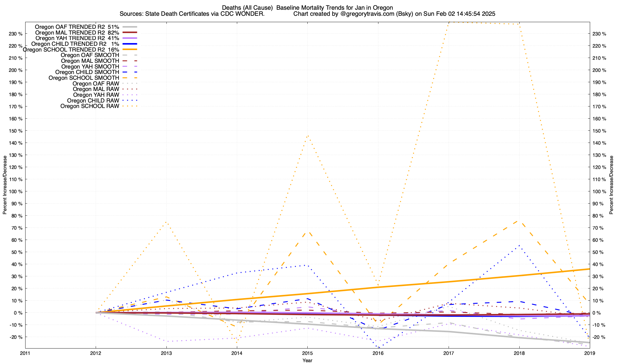Click the orange dotted peak at 2015
This screenshot has height=364, width=622.
308,136
